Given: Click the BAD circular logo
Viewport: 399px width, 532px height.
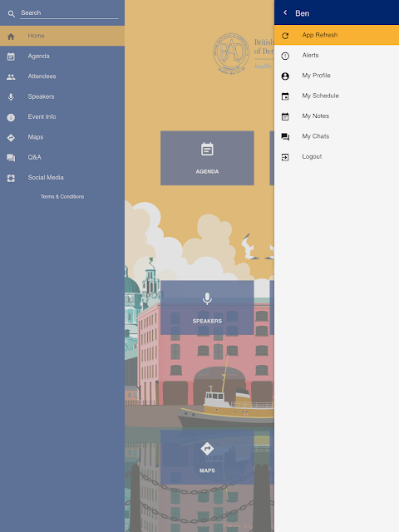Looking at the screenshot, I should 231,52.
